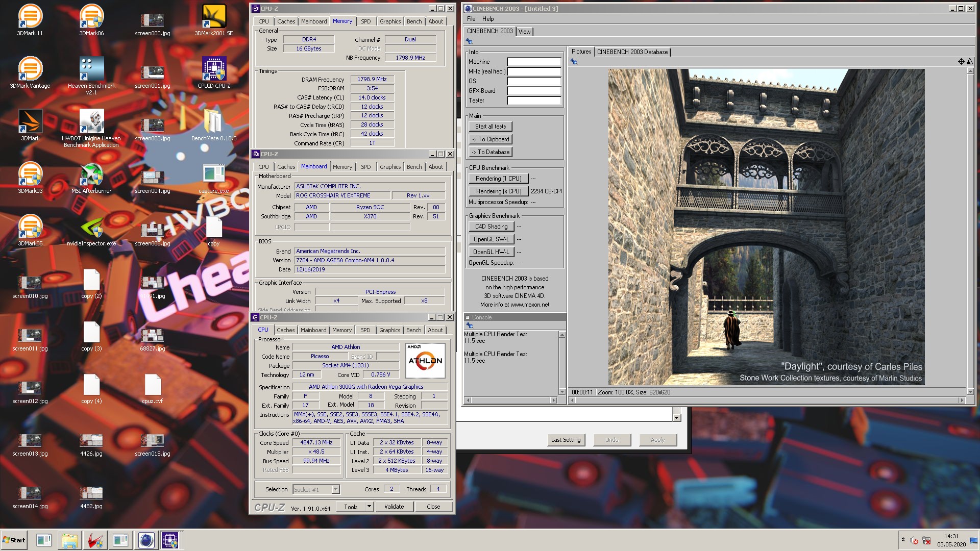Open the Help menu in CINEBENCH
980x551 pixels.
(x=488, y=19)
